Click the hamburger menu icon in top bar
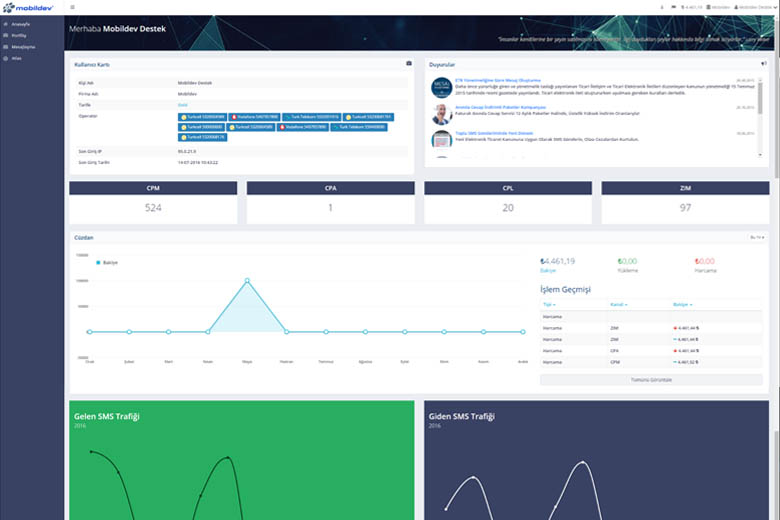The width and height of the screenshot is (780, 520). (x=72, y=6)
